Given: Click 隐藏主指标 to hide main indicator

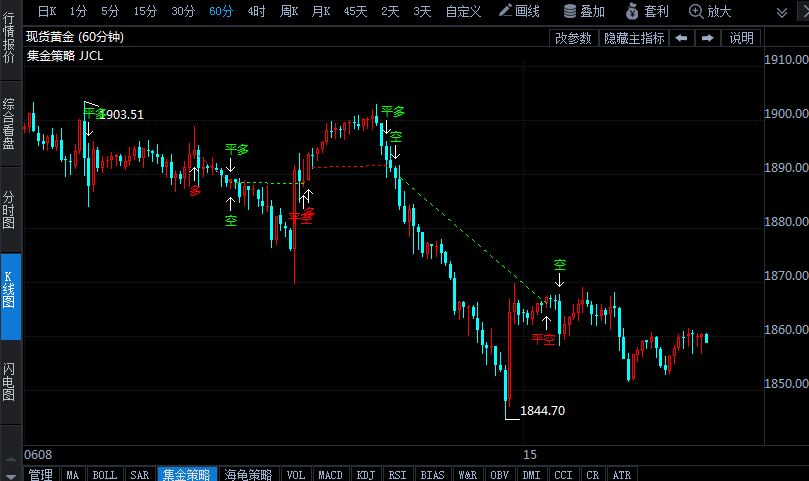Looking at the screenshot, I should pos(634,38).
